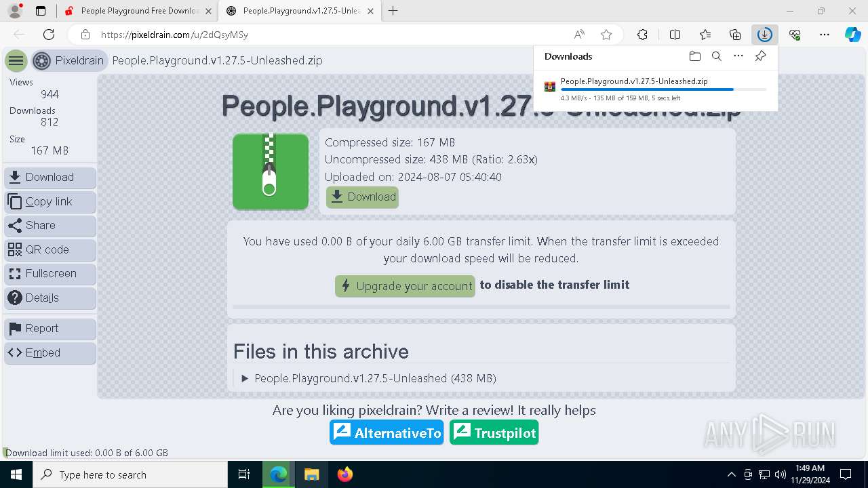The height and width of the screenshot is (488, 868).
Task: Open Favorites list icon
Action: tap(705, 35)
